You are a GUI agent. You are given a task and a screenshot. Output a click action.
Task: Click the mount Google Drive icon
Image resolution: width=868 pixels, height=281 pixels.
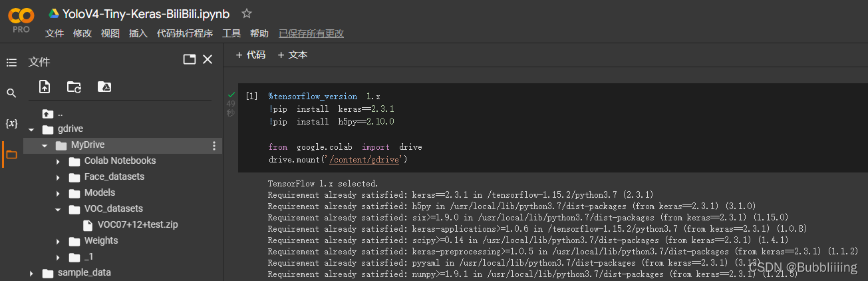pos(104,87)
